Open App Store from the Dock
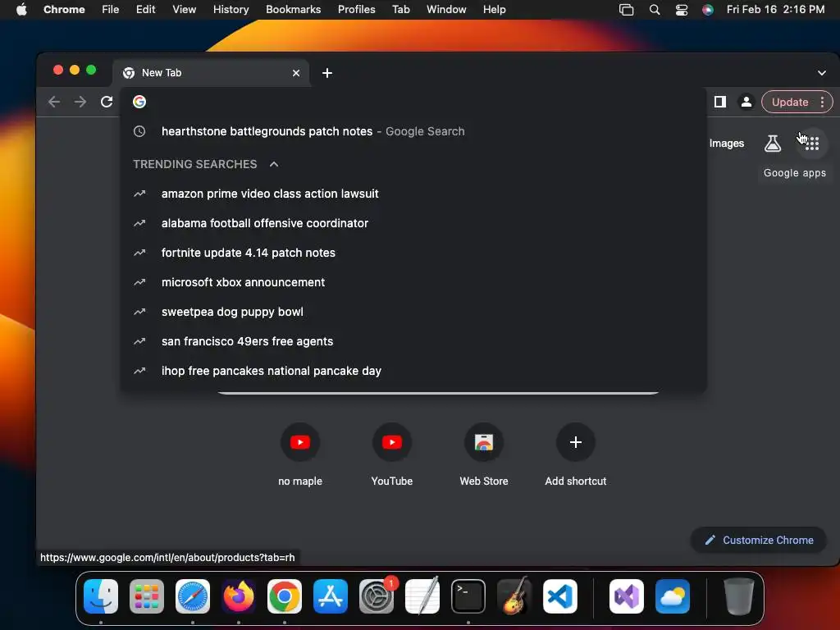840x630 pixels. [331, 596]
